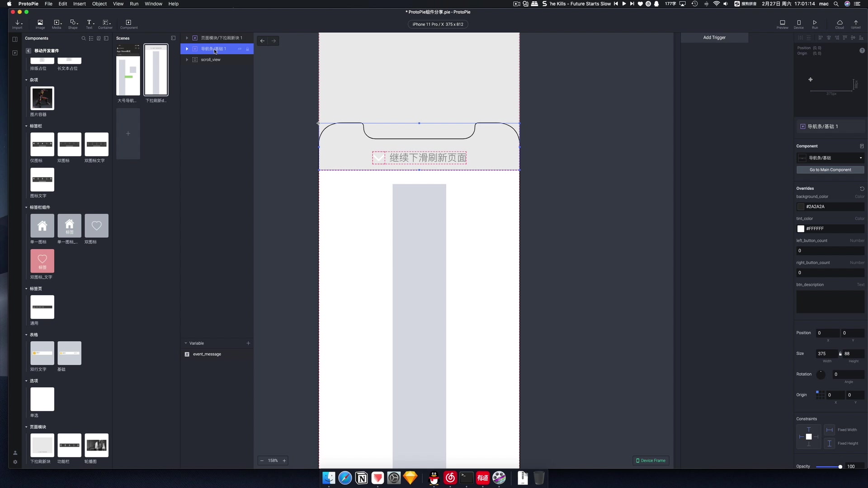Expand the scroll_view layer
This screenshot has width=868, height=488.
(x=187, y=60)
